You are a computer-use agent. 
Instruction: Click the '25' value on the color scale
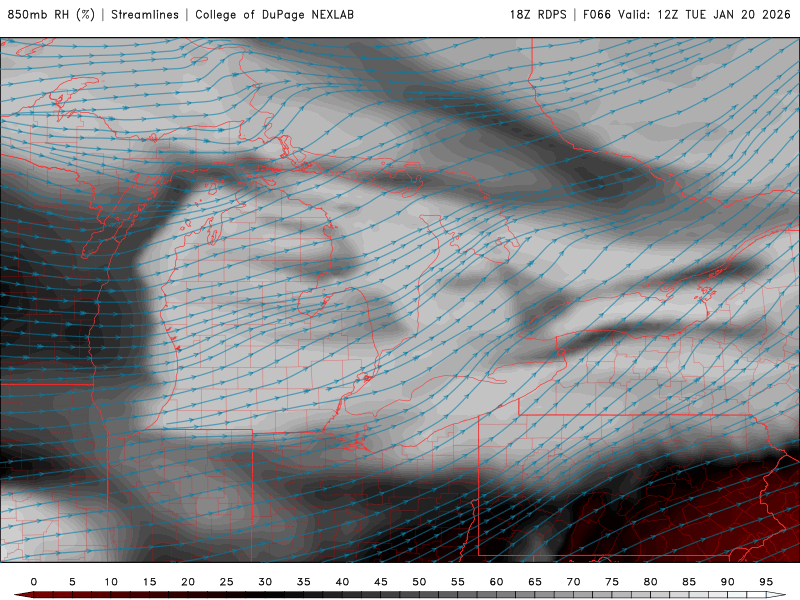coord(227,582)
